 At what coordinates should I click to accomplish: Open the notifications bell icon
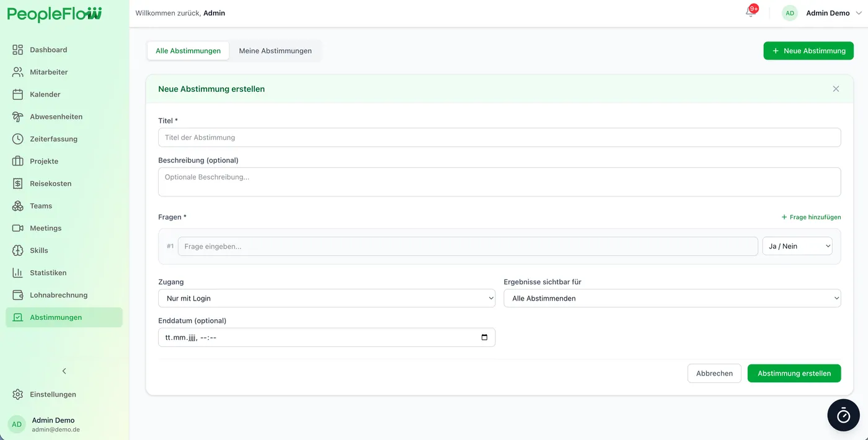pos(750,12)
